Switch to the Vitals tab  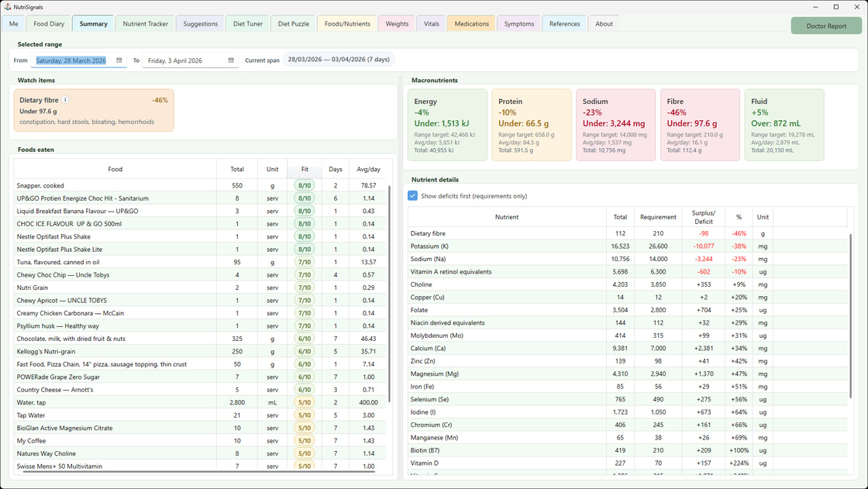(431, 23)
